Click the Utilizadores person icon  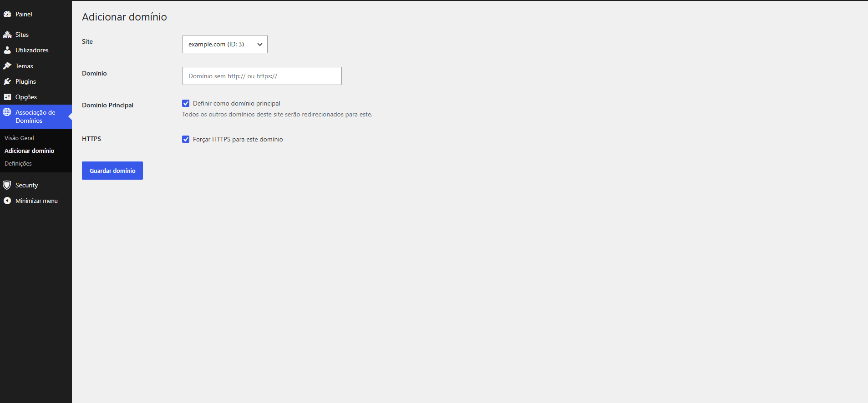click(x=7, y=50)
